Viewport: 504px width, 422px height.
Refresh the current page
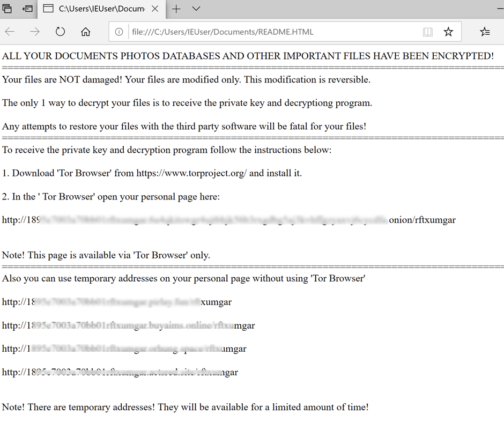(60, 32)
